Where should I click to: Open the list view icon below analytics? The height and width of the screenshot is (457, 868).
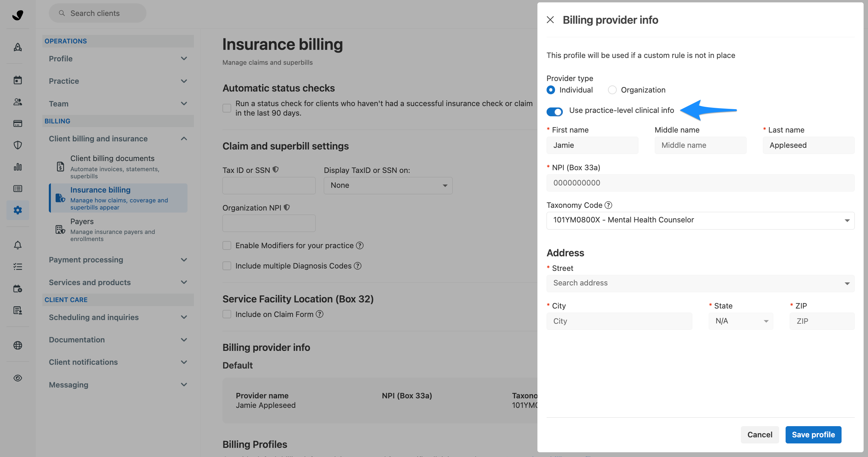click(x=18, y=188)
